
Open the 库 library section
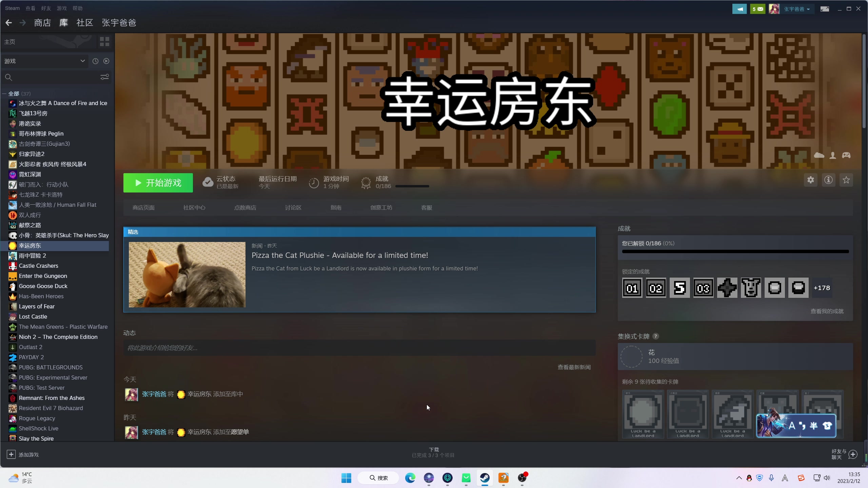click(x=64, y=23)
